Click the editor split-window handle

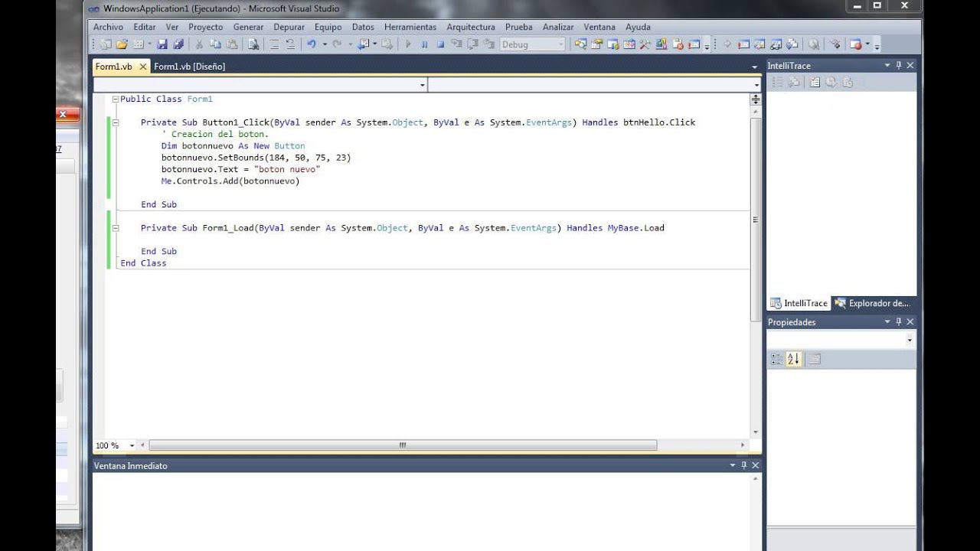tap(756, 99)
